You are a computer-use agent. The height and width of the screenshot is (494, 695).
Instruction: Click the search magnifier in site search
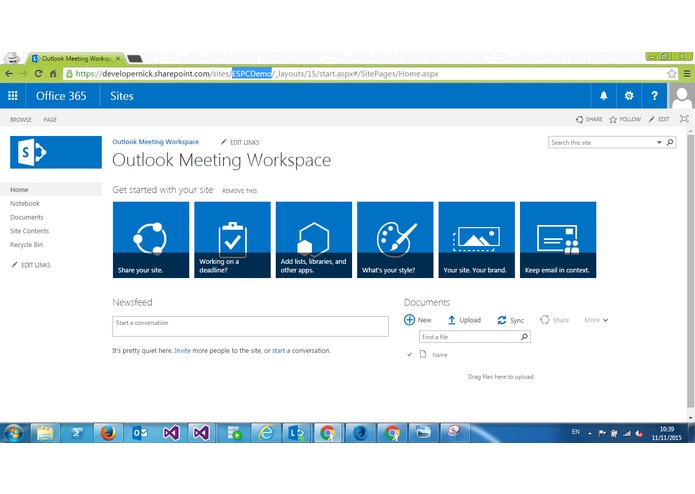[x=670, y=142]
